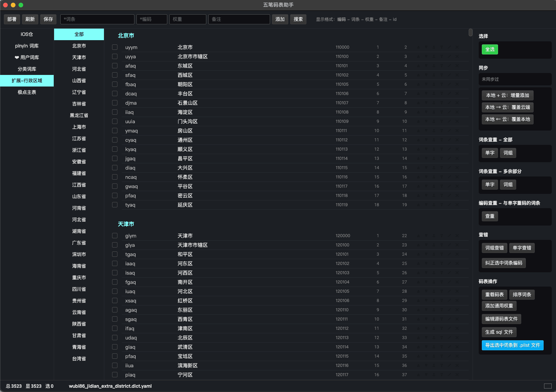
Task: Click the 导出选中词条到 .plist 文件 button
Action: coord(512,345)
